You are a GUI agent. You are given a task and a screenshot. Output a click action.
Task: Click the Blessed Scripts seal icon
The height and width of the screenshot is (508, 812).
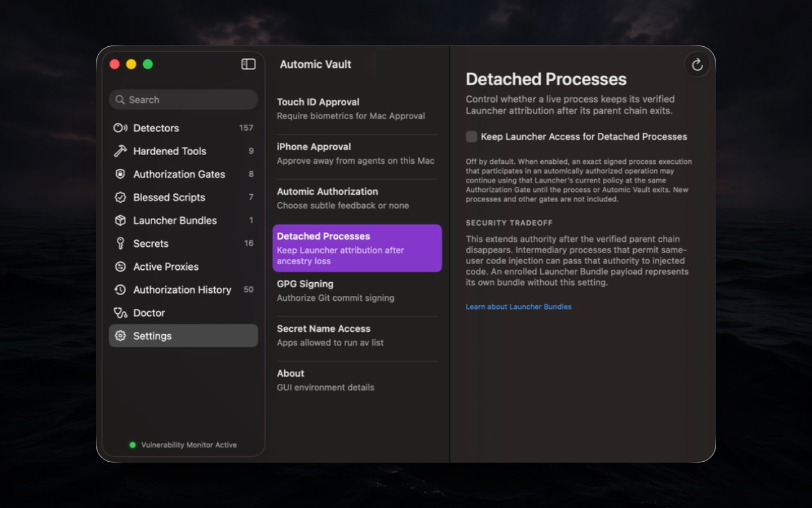click(x=120, y=198)
